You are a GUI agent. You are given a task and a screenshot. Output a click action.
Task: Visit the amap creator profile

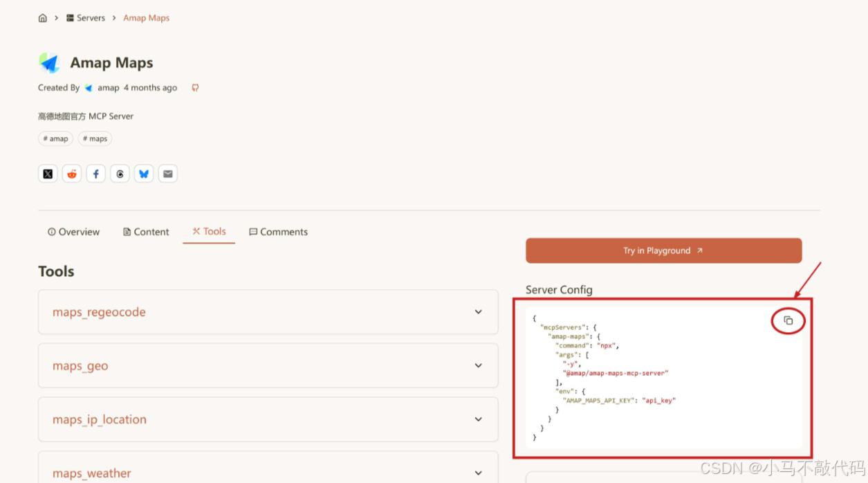[x=102, y=88]
